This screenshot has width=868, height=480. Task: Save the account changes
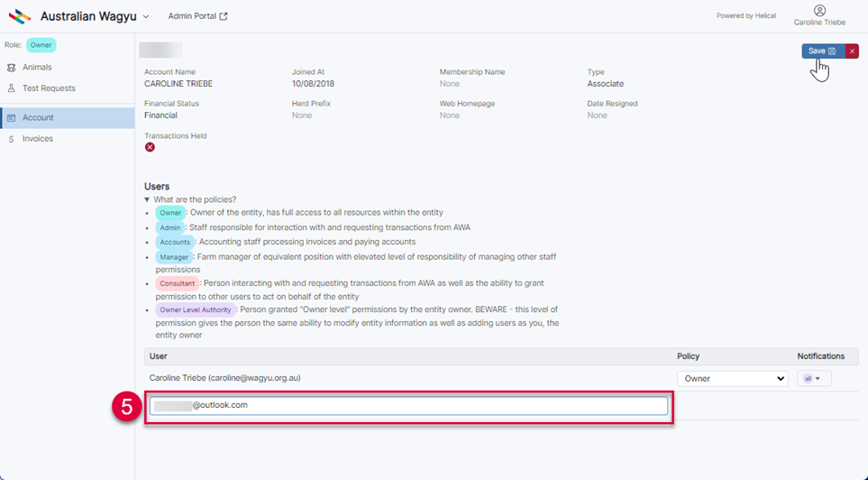tap(821, 51)
